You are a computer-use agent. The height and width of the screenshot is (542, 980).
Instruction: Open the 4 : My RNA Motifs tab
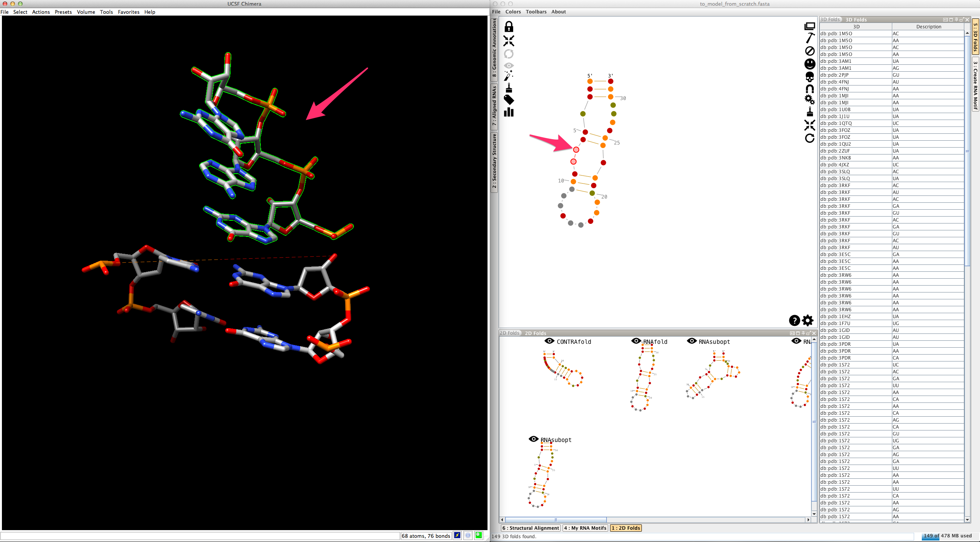(585, 528)
